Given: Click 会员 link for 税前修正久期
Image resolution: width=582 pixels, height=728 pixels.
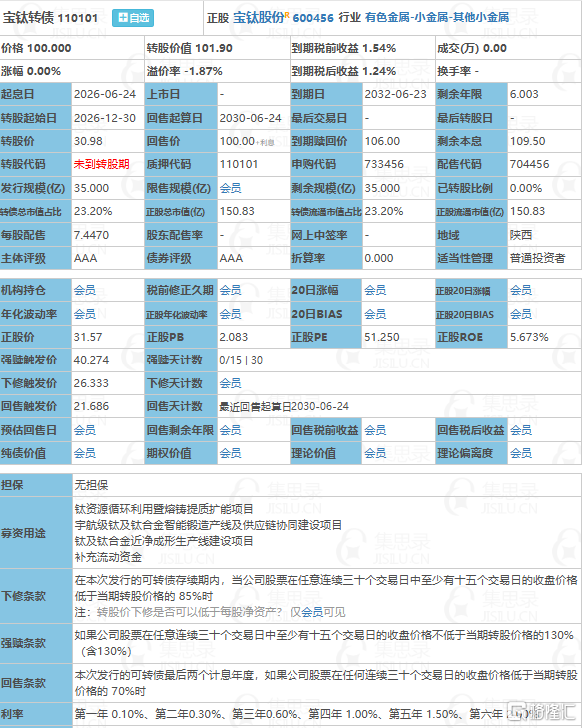Looking at the screenshot, I should [230, 291].
